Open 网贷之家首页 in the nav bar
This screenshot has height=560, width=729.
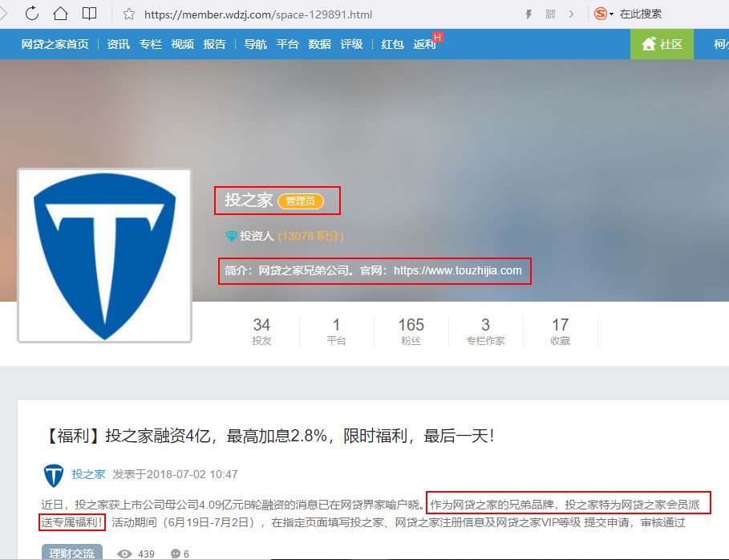tap(55, 44)
